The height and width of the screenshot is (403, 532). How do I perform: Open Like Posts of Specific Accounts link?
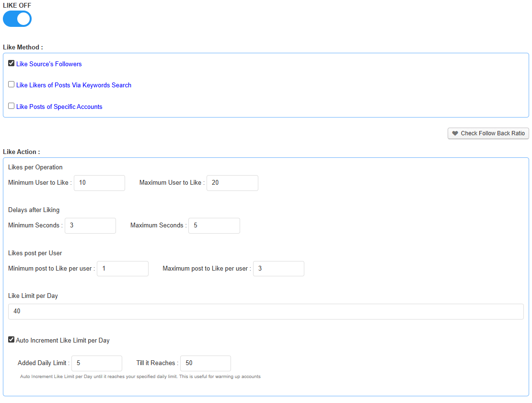coord(59,107)
